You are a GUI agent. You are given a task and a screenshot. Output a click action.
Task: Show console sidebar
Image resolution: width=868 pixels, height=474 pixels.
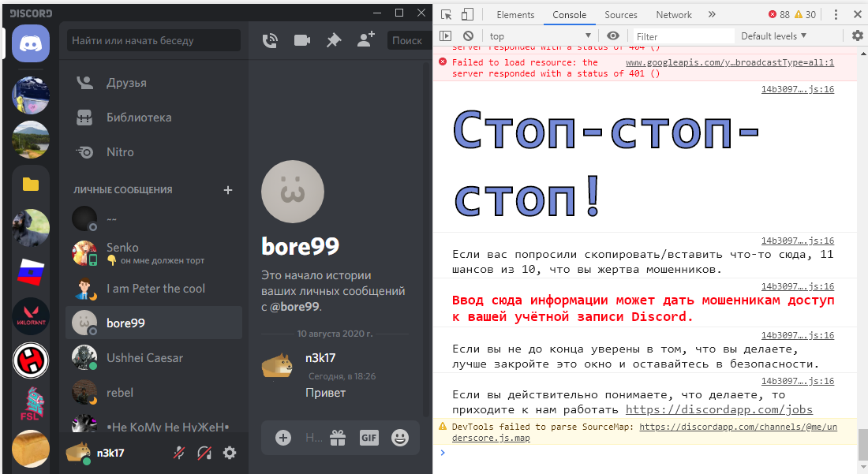[x=446, y=36]
